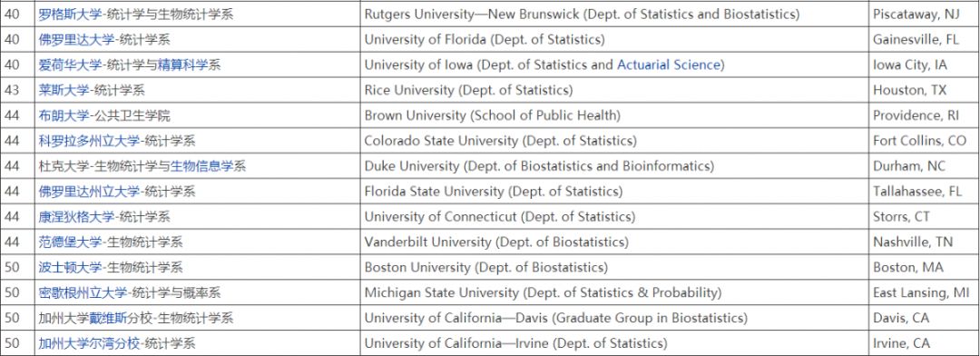This screenshot has height=356, width=980.
Task: Open the 罗格斯大学 link
Action: (69, 15)
